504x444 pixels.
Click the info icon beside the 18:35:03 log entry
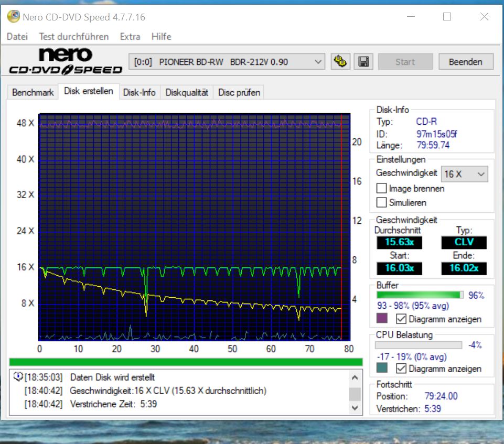[18, 376]
